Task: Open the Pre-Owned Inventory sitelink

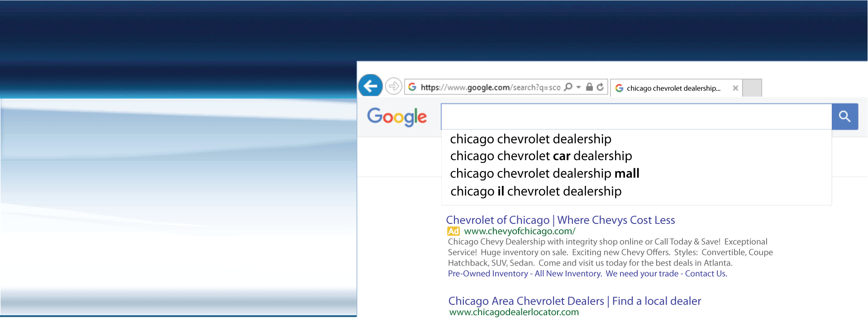Action: [488, 274]
